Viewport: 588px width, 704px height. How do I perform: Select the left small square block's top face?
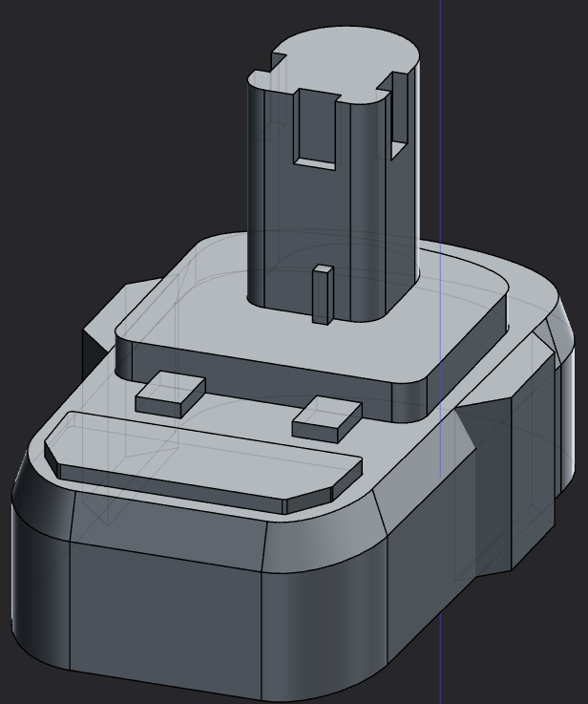click(x=171, y=386)
